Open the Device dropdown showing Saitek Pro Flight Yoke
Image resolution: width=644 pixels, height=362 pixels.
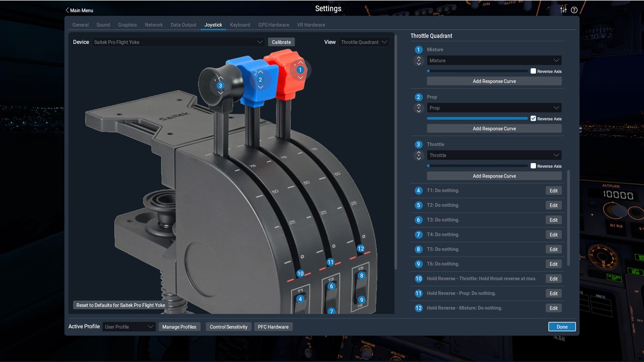(179, 42)
